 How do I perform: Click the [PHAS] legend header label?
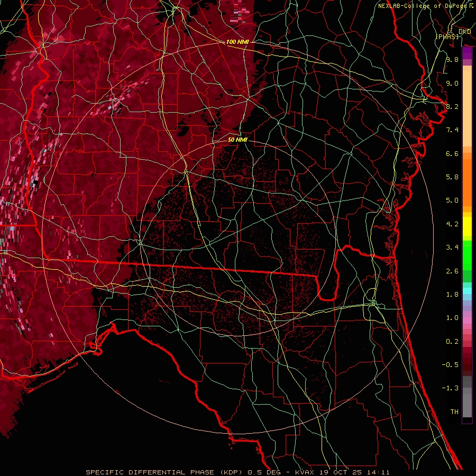(x=447, y=36)
